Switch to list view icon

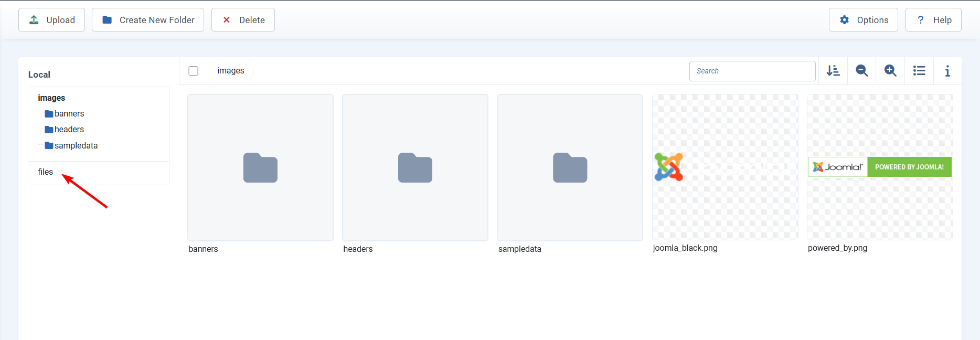click(x=919, y=71)
